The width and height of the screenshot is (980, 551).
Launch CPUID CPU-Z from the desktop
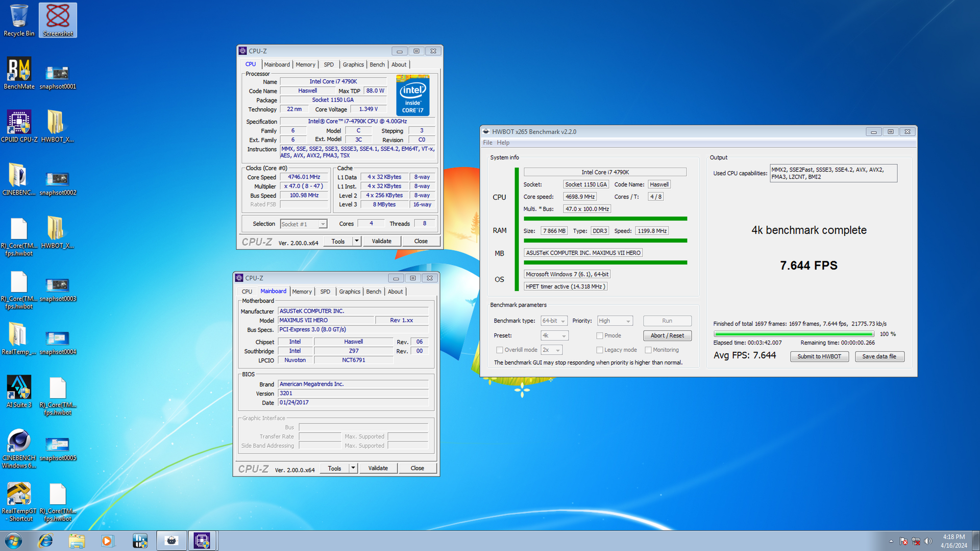tap(19, 127)
